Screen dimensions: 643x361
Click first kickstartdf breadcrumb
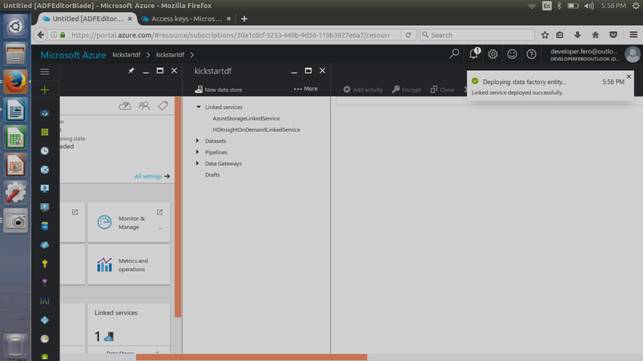point(126,55)
